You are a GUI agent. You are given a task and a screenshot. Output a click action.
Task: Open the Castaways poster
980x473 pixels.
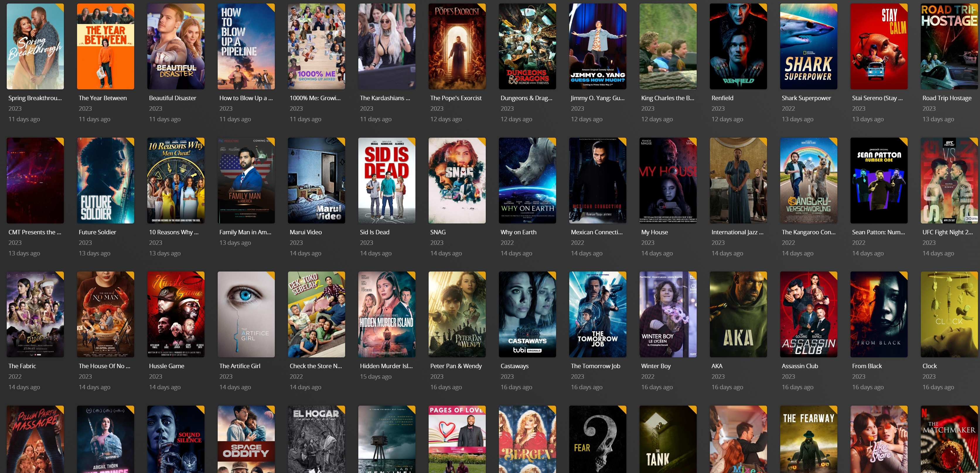[x=527, y=315]
